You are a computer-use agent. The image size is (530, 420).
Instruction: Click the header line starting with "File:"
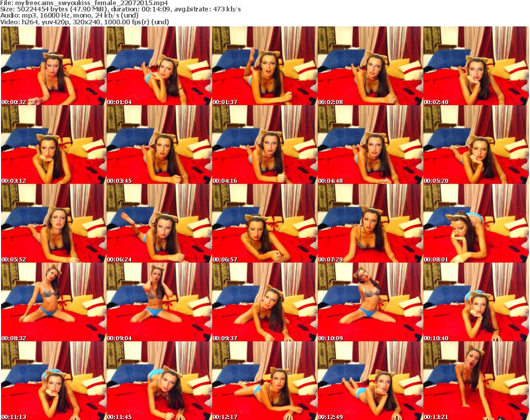click(x=84, y=3)
